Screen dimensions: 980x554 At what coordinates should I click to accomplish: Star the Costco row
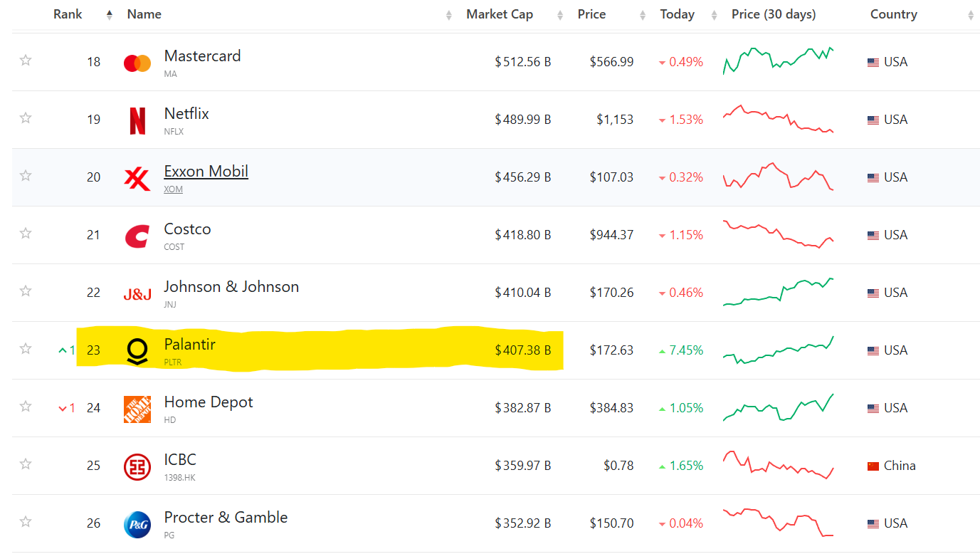(x=26, y=233)
